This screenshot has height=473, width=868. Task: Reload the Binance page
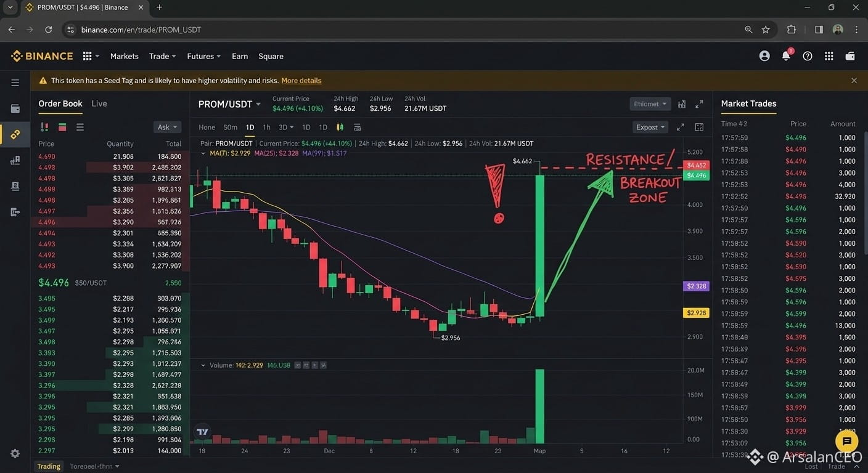[x=49, y=30]
